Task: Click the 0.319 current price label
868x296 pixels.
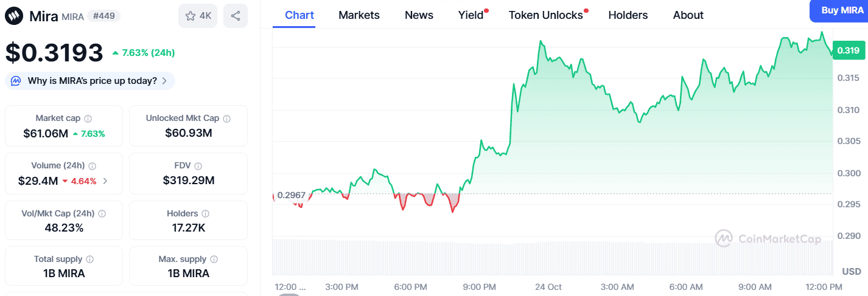Action: 848,50
